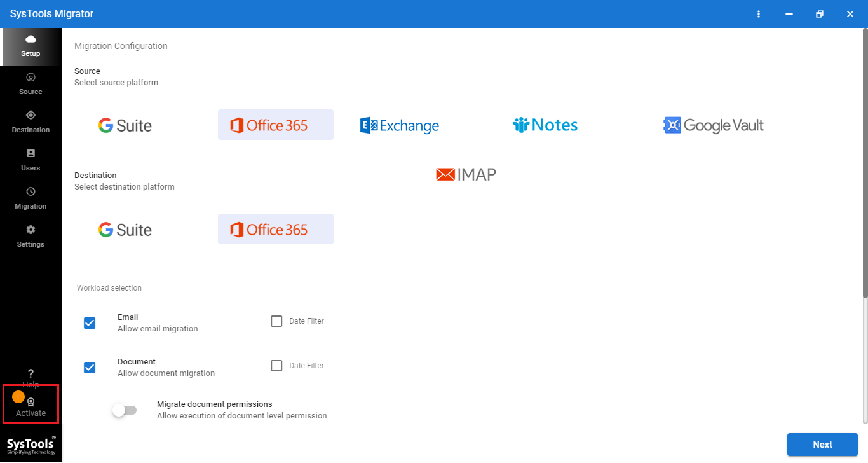Enable Date Filter for Email
Viewport: 868px width, 463px height.
pos(276,321)
